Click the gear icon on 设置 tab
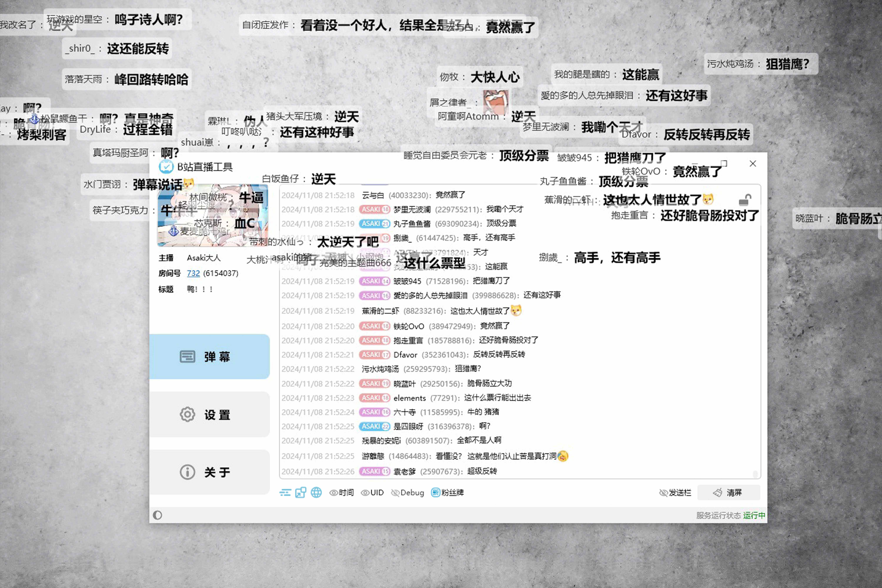The height and width of the screenshot is (588, 882). point(188,414)
